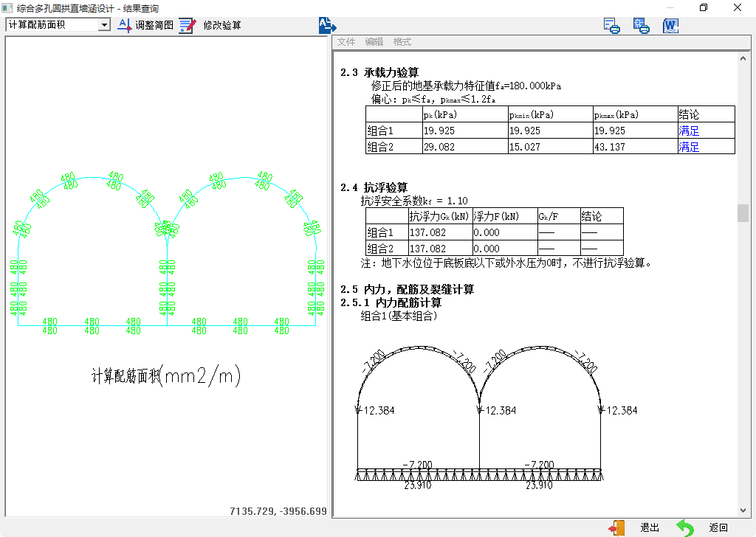Click the value 29.082 in the bearing table

coord(439,147)
